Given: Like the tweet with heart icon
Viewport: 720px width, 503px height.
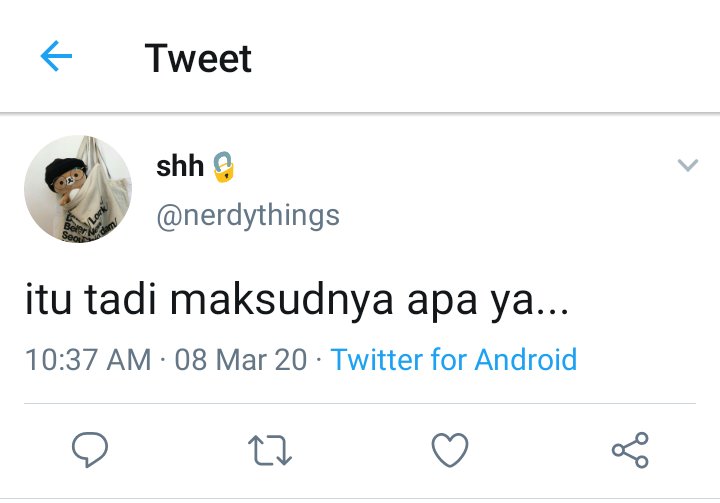Looking at the screenshot, I should (450, 450).
